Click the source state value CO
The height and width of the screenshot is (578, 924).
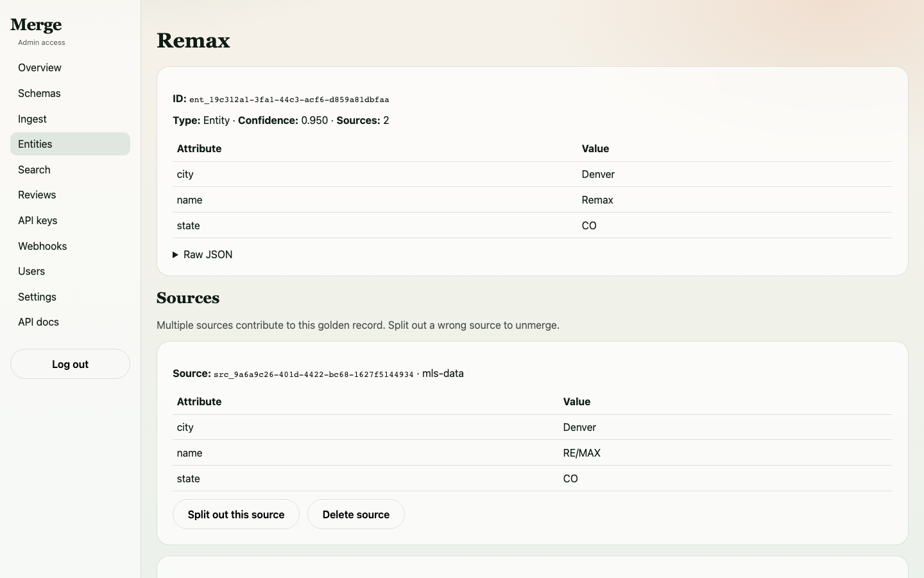[x=570, y=479]
